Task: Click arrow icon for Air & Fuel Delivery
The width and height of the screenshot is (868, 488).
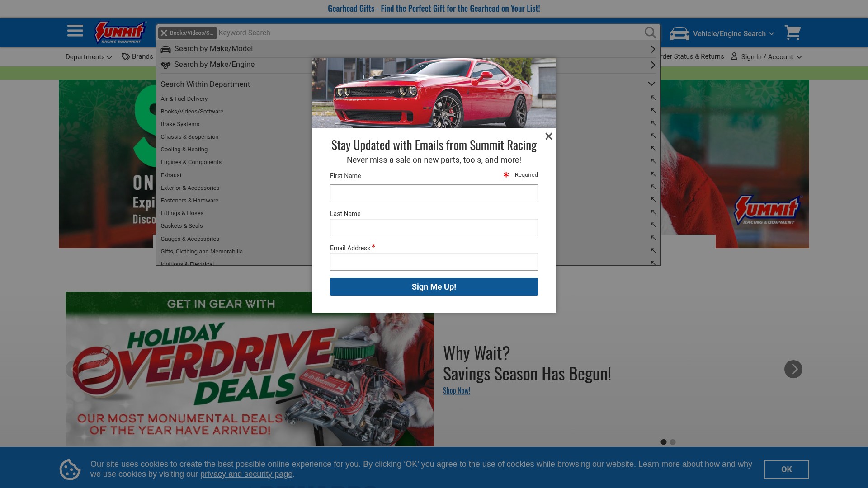Action: tap(653, 98)
